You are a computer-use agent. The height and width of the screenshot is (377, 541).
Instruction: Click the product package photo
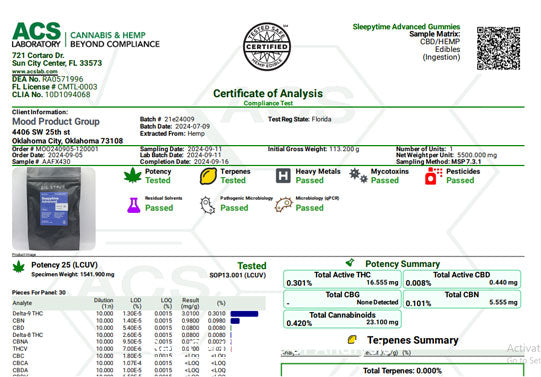(54, 209)
